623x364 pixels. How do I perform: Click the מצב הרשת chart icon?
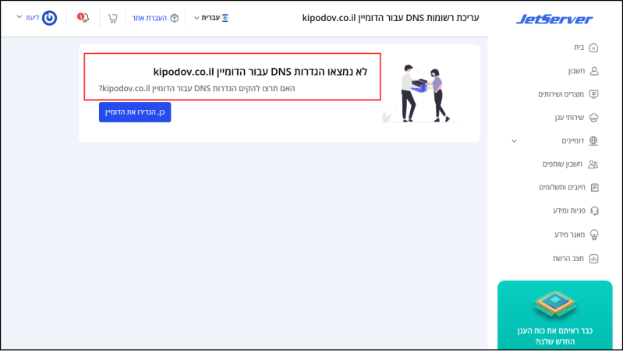[x=593, y=259]
